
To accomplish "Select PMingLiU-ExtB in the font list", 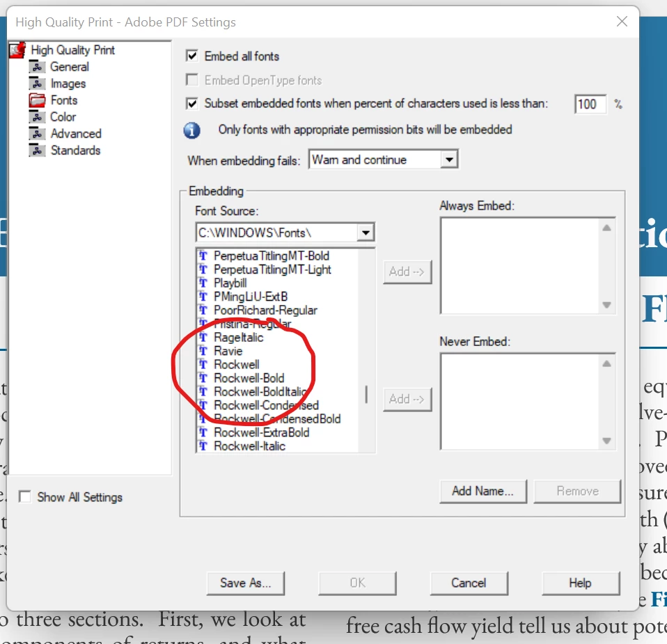I will pos(251,297).
